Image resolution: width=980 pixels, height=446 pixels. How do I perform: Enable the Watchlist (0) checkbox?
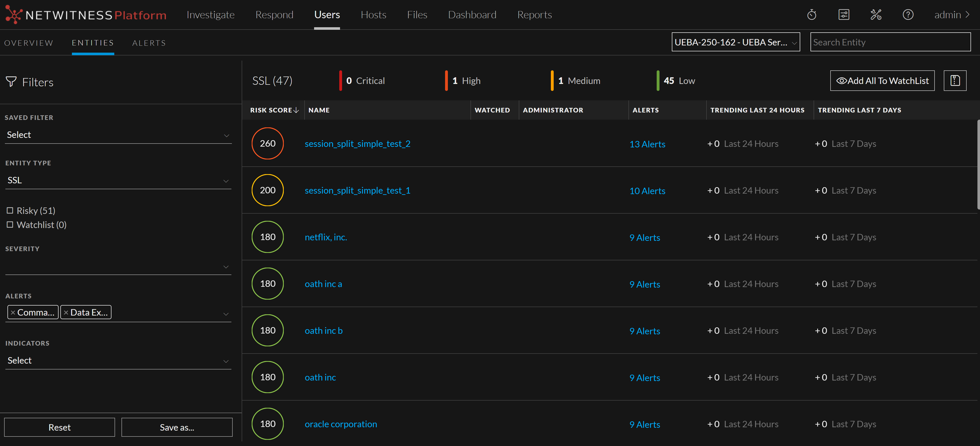[x=10, y=225]
